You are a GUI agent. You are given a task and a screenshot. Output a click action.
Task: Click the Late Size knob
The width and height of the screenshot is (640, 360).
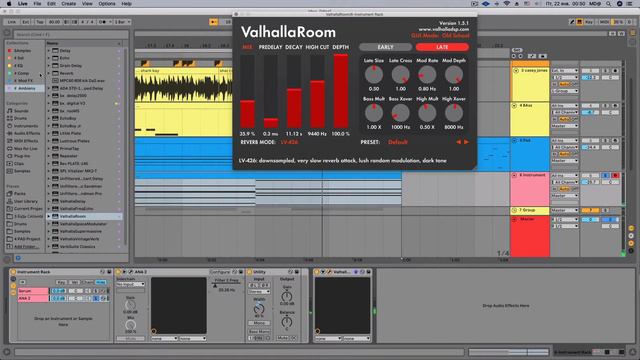click(x=373, y=75)
